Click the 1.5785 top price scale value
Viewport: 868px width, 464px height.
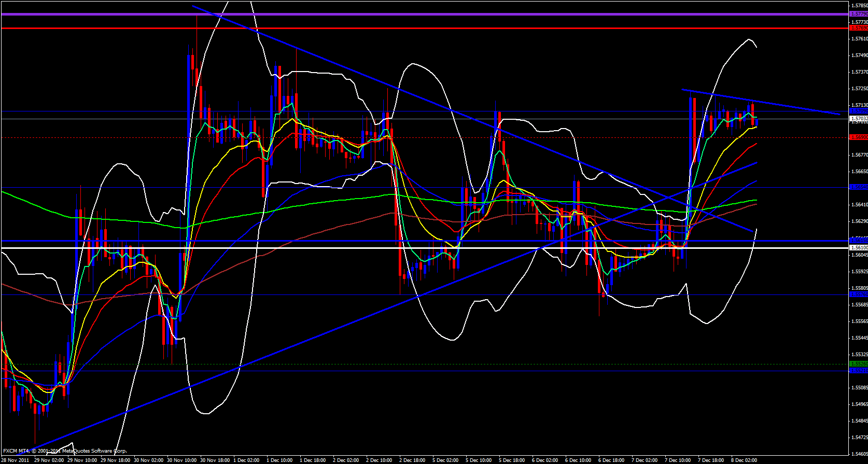859,6
